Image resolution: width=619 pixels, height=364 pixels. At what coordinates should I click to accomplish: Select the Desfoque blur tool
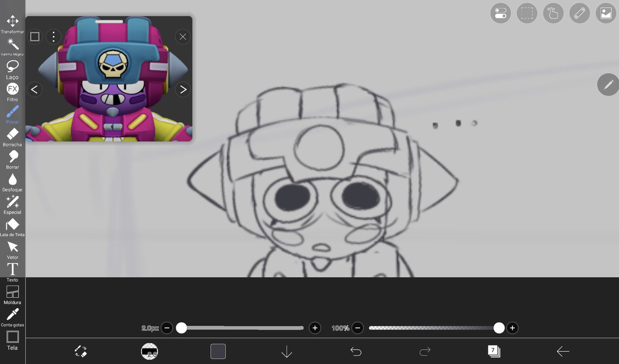pos(12,182)
